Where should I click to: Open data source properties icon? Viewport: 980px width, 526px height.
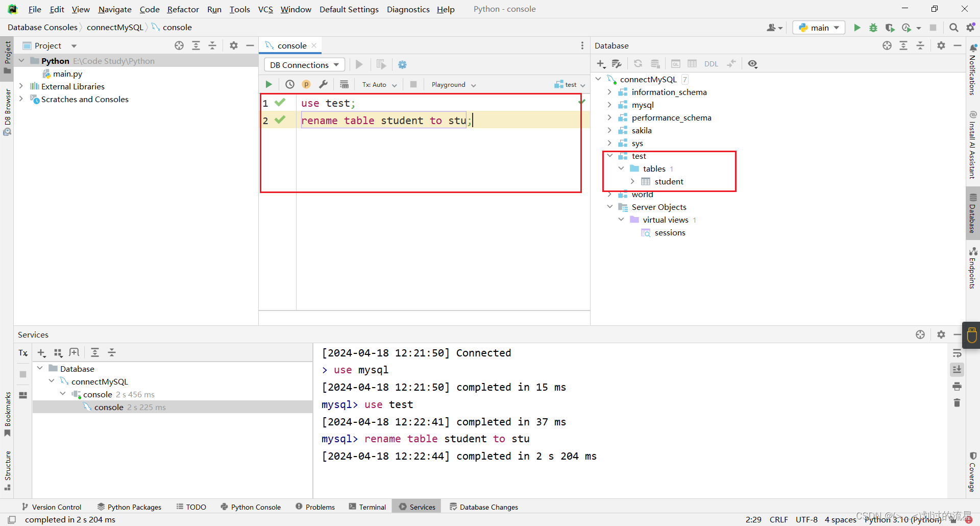click(617, 64)
